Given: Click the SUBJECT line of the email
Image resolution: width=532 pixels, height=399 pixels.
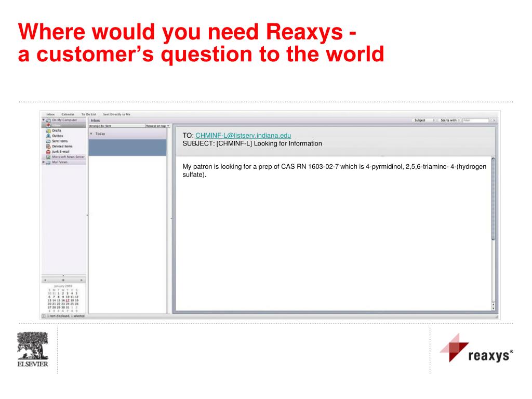Looking at the screenshot, I should tap(252, 143).
